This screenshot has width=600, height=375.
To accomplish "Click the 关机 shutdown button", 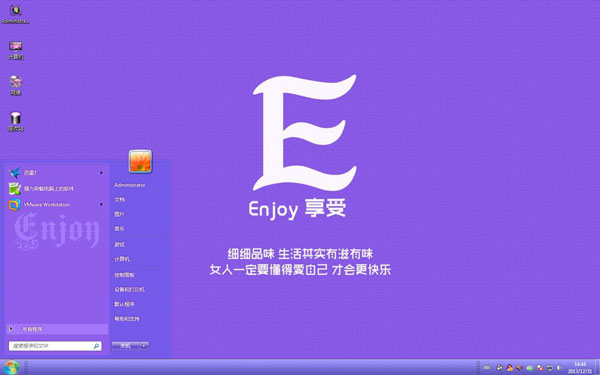I will click(126, 346).
